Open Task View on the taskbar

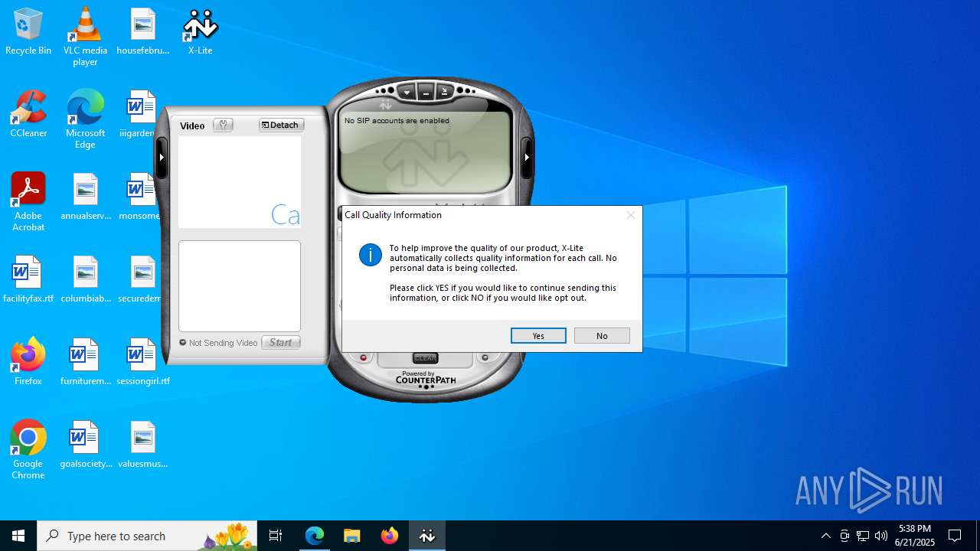tap(276, 536)
